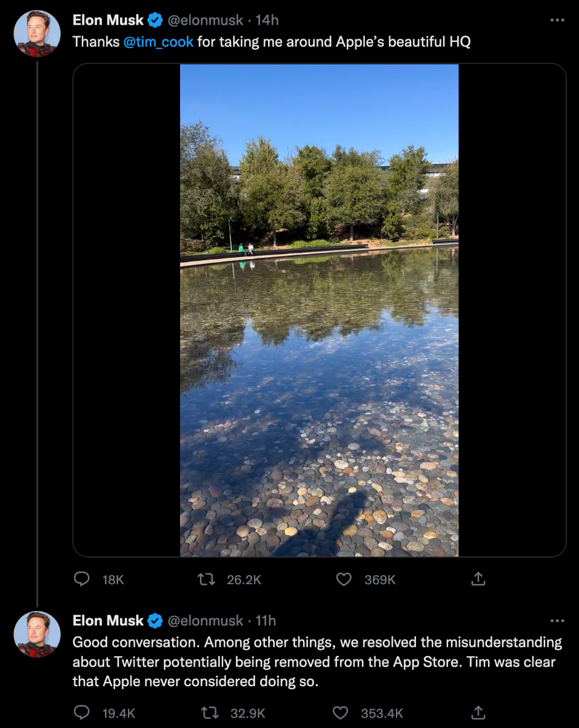Open more options on first tweet
The height and width of the screenshot is (728, 579).
click(557, 20)
